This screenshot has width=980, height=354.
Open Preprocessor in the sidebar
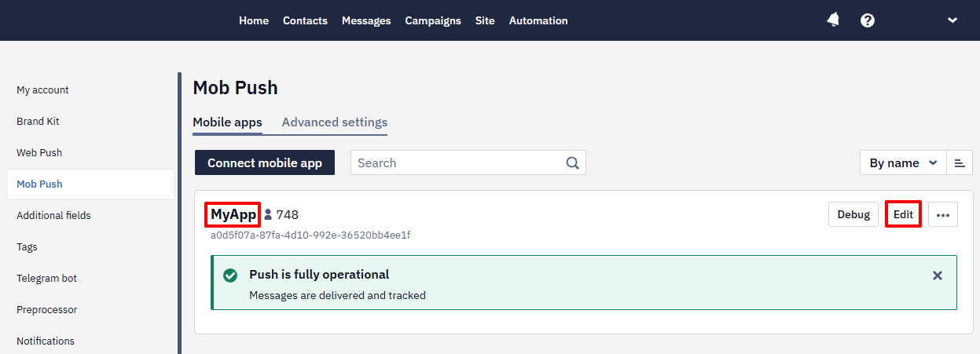pos(47,310)
